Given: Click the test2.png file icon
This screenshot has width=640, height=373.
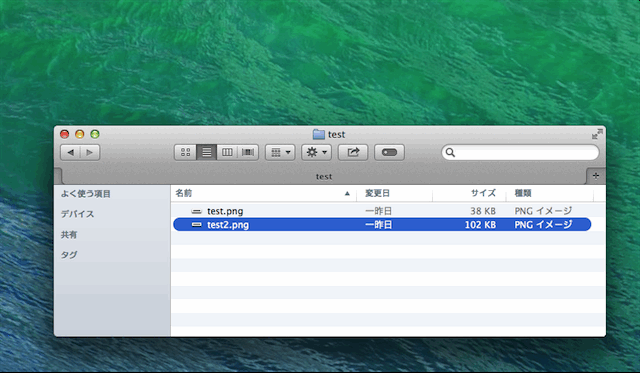Looking at the screenshot, I should click(197, 225).
